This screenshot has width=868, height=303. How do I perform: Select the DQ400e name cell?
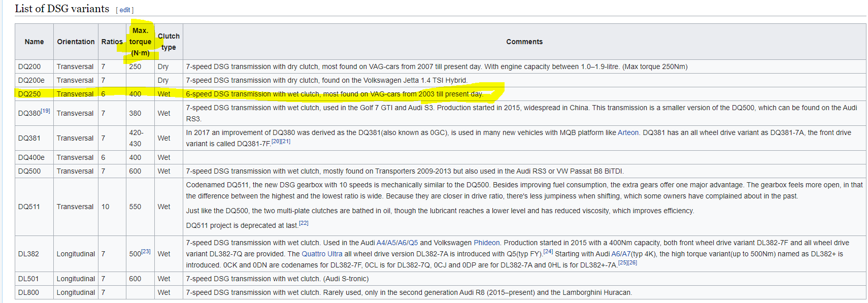pyautogui.click(x=34, y=157)
